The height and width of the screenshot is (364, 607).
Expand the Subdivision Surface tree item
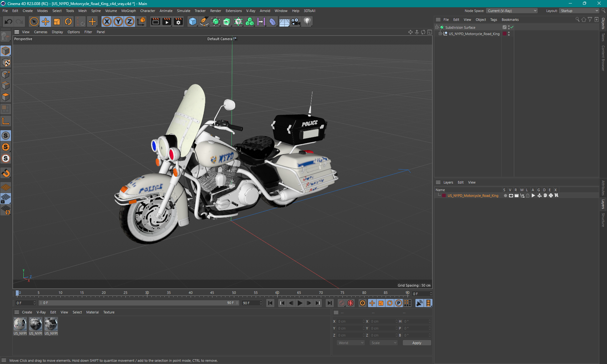(x=437, y=27)
